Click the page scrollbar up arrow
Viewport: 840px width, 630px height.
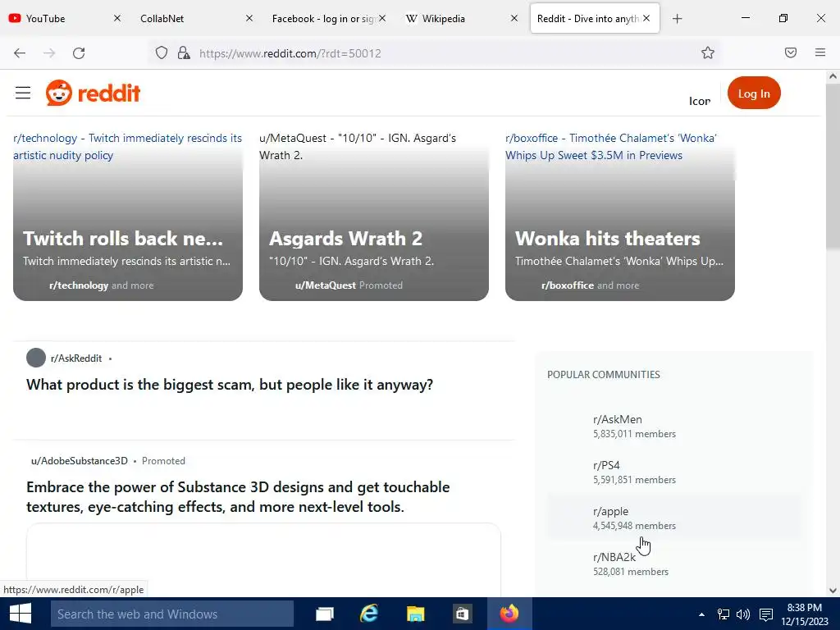(x=833, y=76)
